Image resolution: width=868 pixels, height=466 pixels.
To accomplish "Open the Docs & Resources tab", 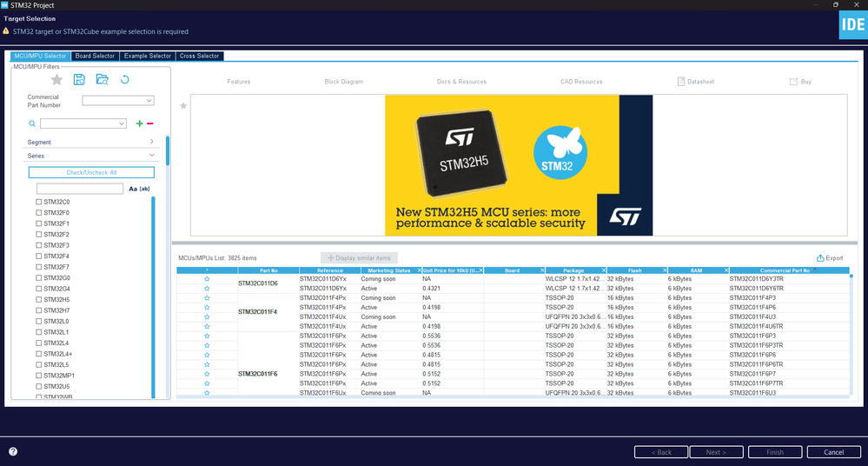I will point(461,82).
